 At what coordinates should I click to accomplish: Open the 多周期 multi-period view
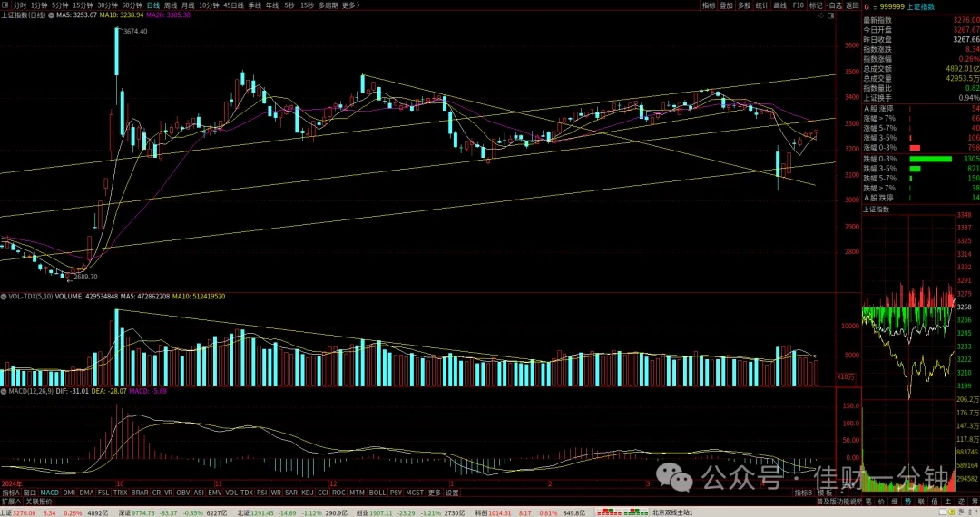tap(328, 5)
